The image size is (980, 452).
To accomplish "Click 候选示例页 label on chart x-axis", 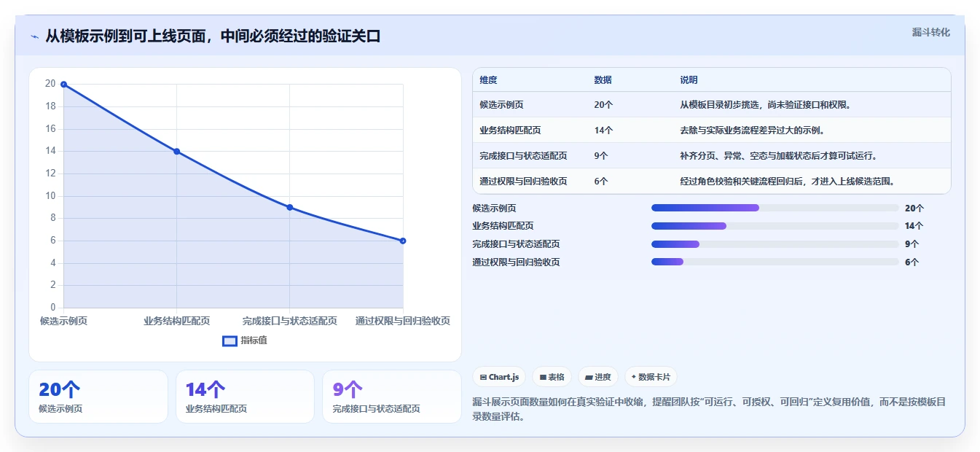I will [x=63, y=322].
